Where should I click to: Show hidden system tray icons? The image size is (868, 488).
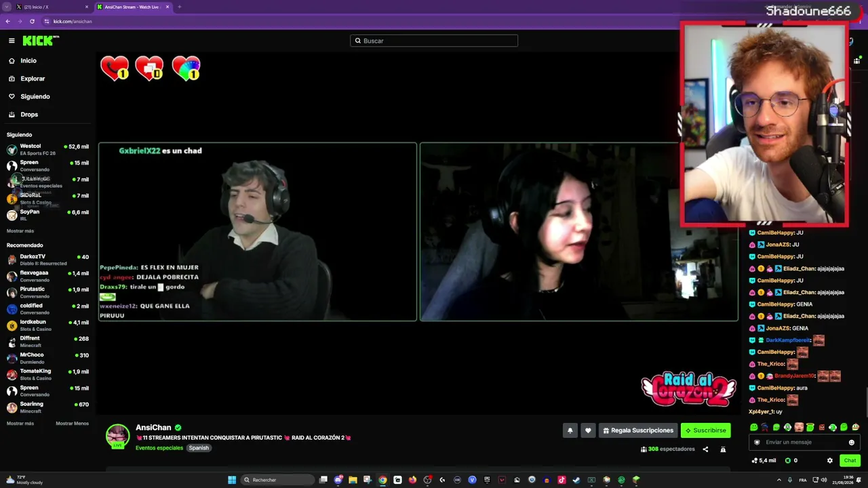(778, 480)
